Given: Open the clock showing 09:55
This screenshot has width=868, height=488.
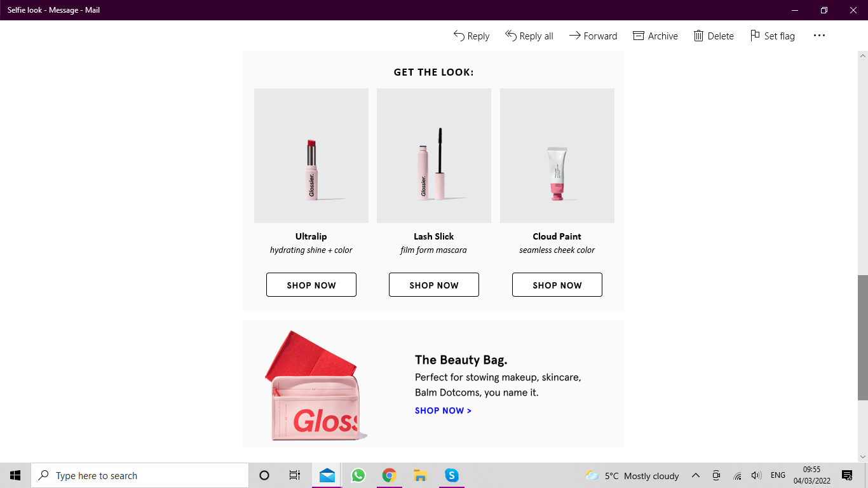Looking at the screenshot, I should pyautogui.click(x=811, y=475).
